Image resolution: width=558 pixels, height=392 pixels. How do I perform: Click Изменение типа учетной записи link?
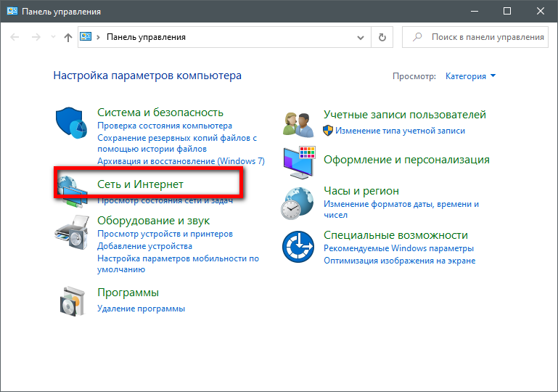[x=400, y=131]
